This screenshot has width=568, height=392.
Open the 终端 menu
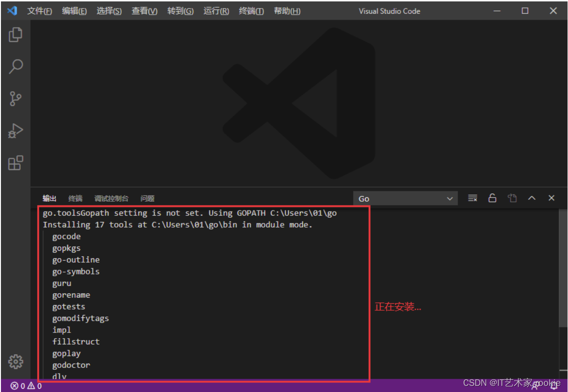(x=252, y=11)
